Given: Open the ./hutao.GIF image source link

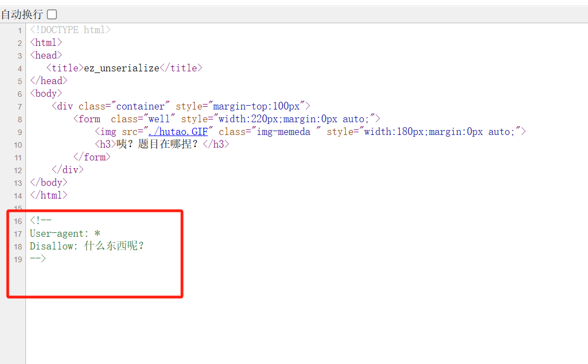Looking at the screenshot, I should pos(178,132).
